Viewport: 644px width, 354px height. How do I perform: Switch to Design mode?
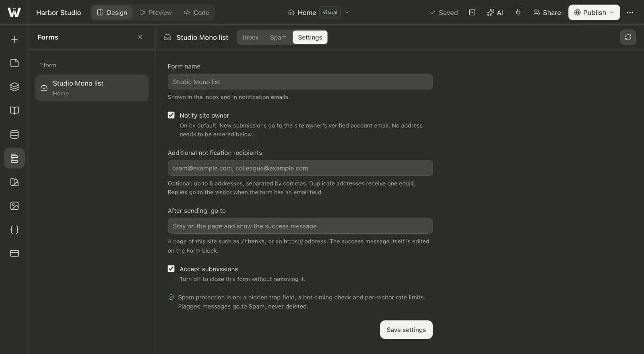pyautogui.click(x=112, y=12)
